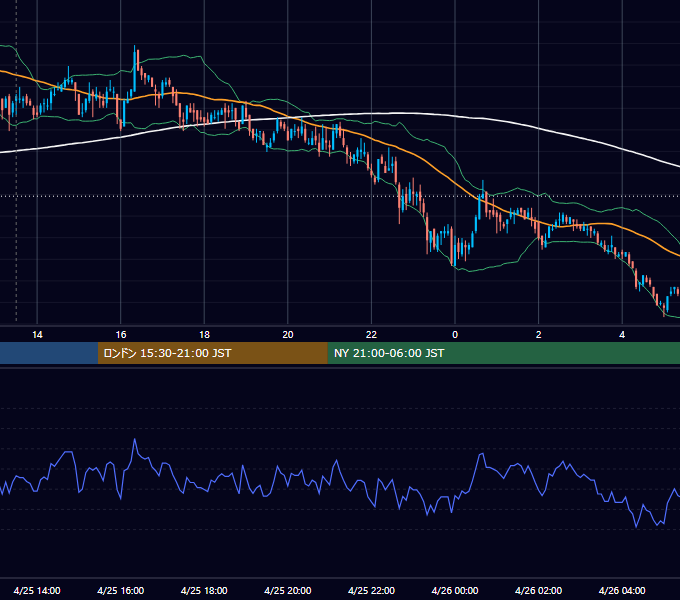Click the '4/25 14:00' date label

tap(37, 590)
